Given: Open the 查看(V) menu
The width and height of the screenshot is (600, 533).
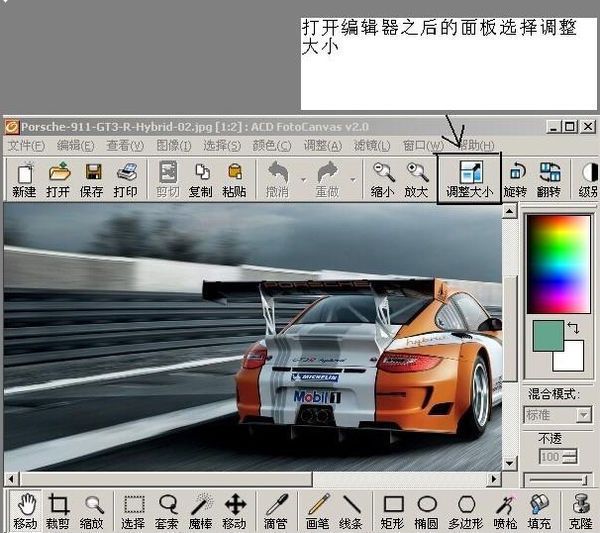Looking at the screenshot, I should pos(125,145).
